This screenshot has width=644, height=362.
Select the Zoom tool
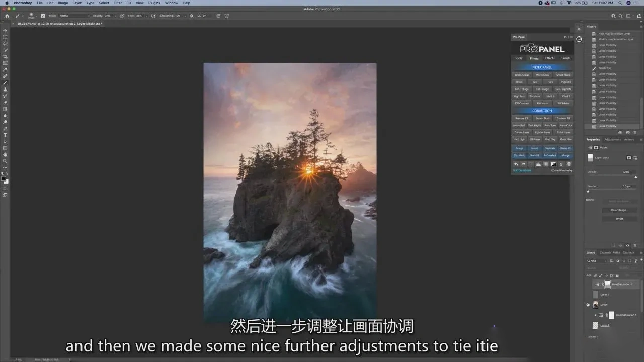[x=6, y=161]
